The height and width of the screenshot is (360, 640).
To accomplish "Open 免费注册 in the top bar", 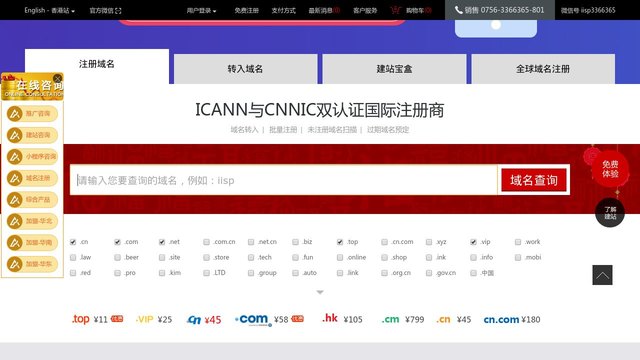I will 247,11.
